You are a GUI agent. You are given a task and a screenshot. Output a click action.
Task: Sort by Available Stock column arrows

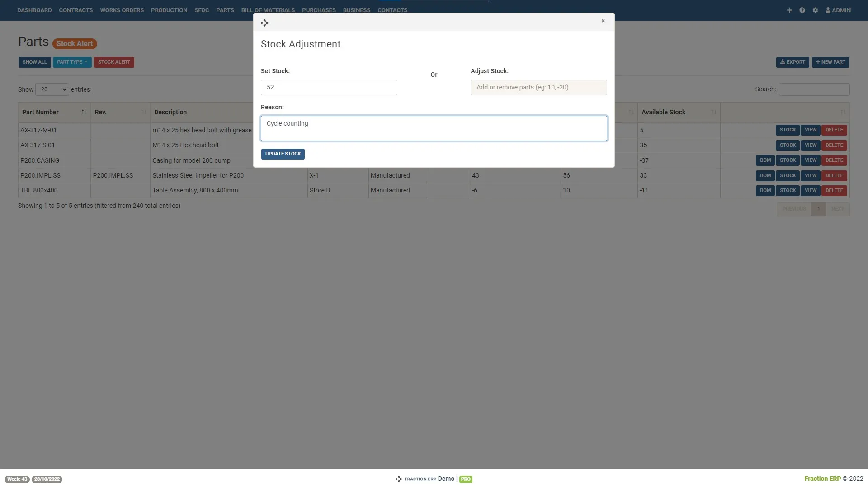[713, 112]
